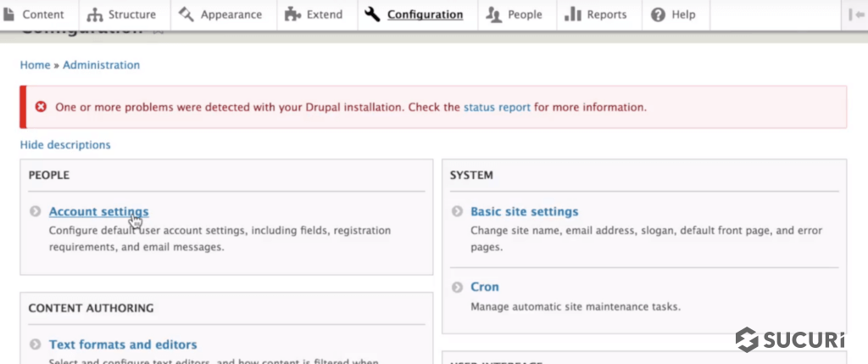868x364 pixels.
Task: Click the People user icon
Action: pos(493,14)
